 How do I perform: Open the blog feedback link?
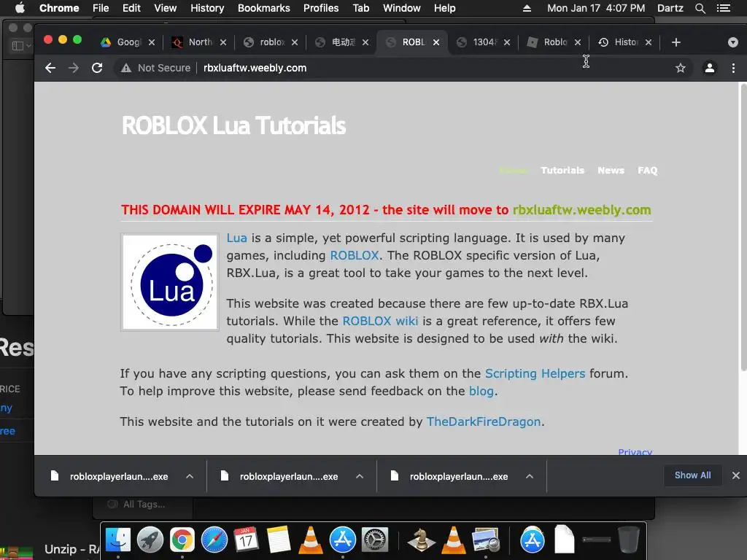[481, 391]
